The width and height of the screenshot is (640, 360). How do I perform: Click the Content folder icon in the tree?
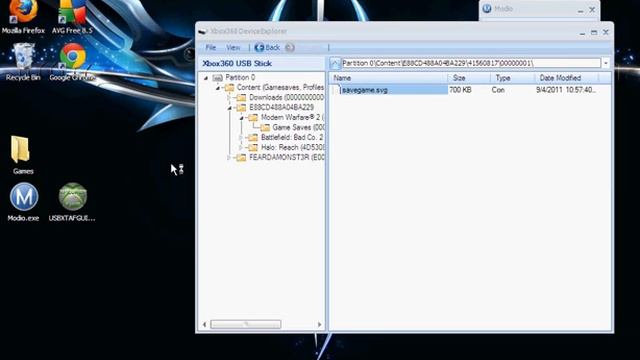pyautogui.click(x=229, y=88)
